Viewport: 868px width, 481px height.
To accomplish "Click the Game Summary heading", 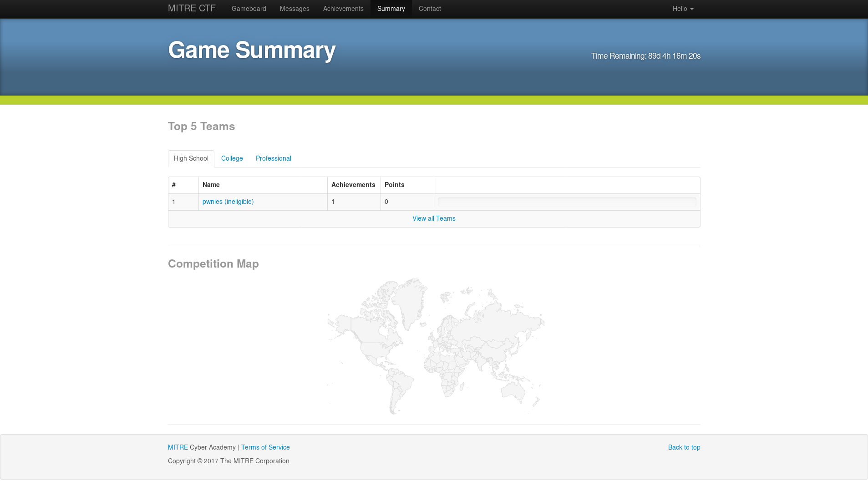I will click(252, 50).
